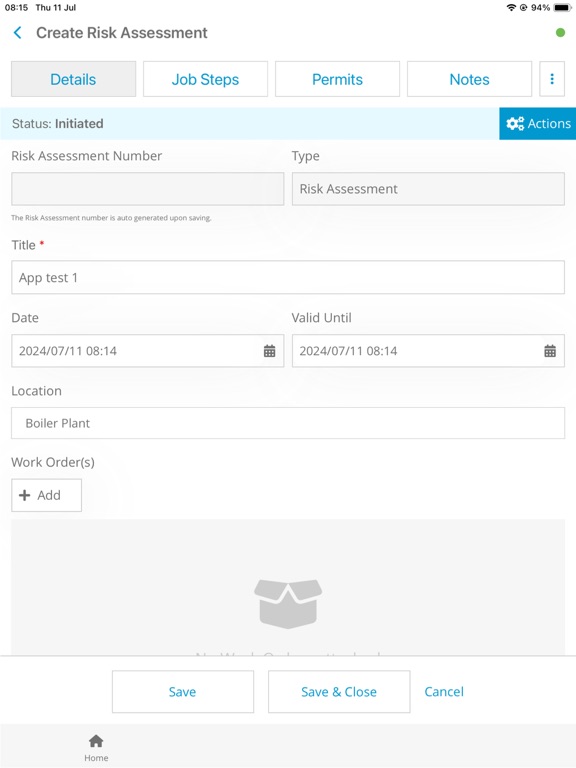The width and height of the screenshot is (576, 768).
Task: Open the Valid Until calendar picker icon
Action: [x=550, y=351]
